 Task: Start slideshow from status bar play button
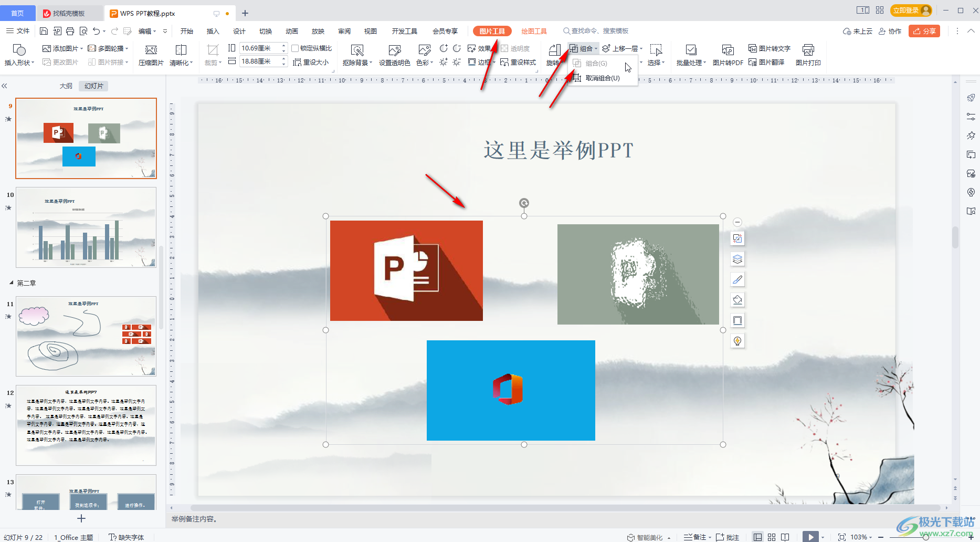pyautogui.click(x=810, y=537)
